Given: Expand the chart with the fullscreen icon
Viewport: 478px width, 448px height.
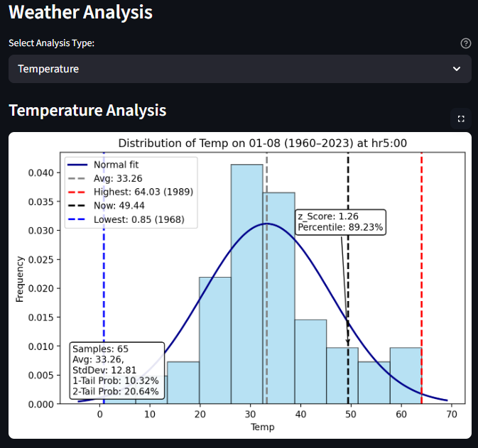Looking at the screenshot, I should point(460,119).
